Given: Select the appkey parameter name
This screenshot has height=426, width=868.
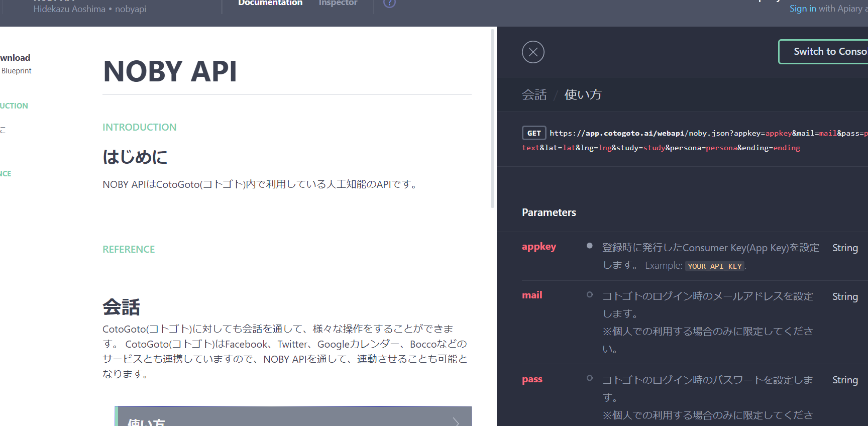Looking at the screenshot, I should coord(539,247).
